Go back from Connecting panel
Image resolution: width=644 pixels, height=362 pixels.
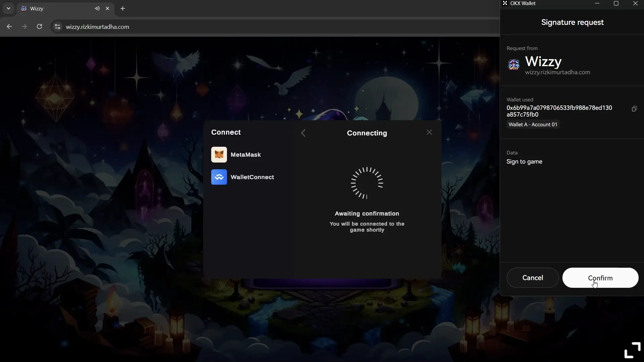tap(303, 133)
